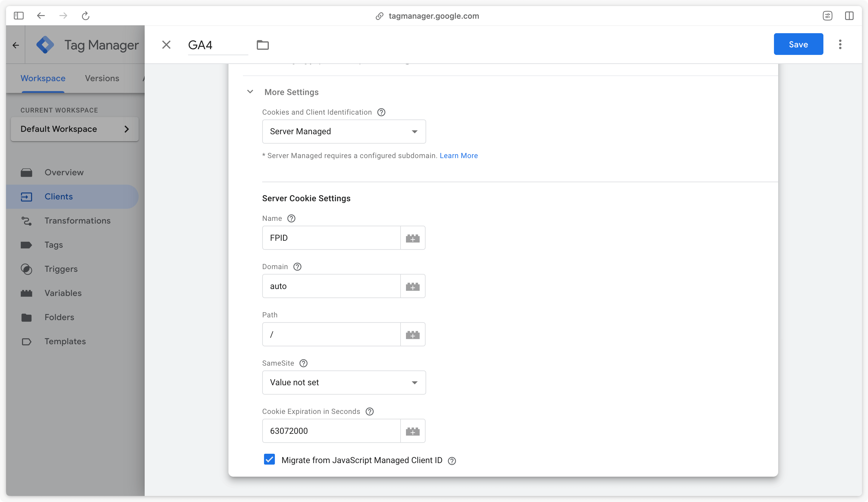868x502 pixels.
Task: Save the GA4 client configuration
Action: coord(799,44)
